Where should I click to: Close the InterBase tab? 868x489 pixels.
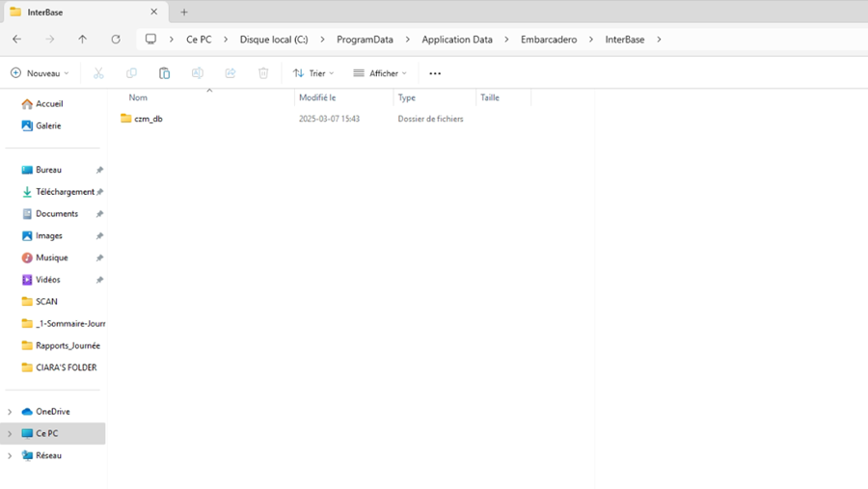[154, 12]
